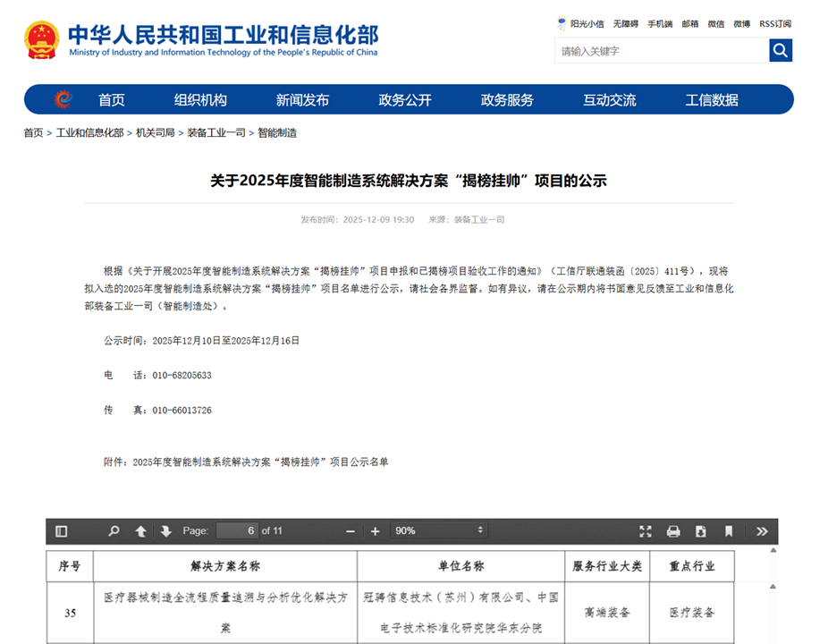This screenshot has height=644, width=828.
Task: Go to the previous PDF page with the up arrow
Action: (140, 531)
